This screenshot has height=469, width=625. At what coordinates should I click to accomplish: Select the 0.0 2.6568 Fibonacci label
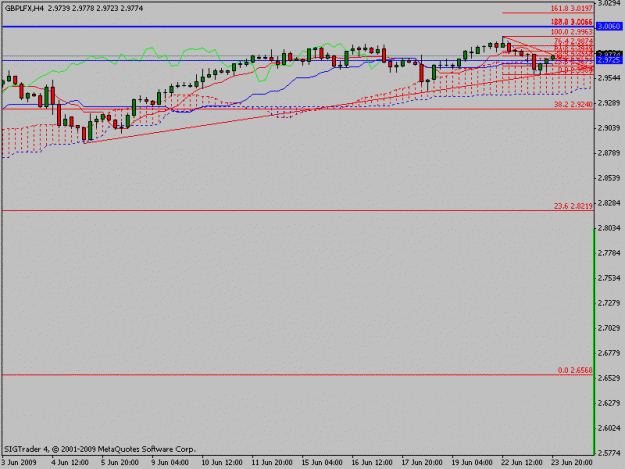pyautogui.click(x=575, y=370)
